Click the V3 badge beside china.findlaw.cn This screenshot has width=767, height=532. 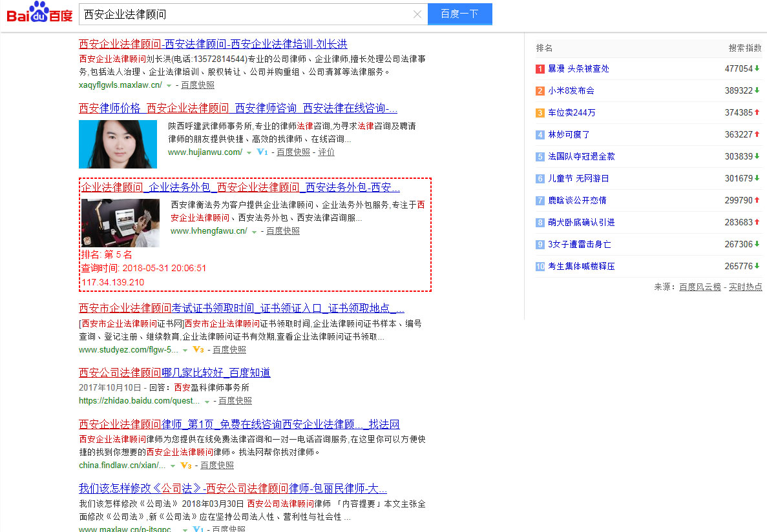pyautogui.click(x=186, y=466)
